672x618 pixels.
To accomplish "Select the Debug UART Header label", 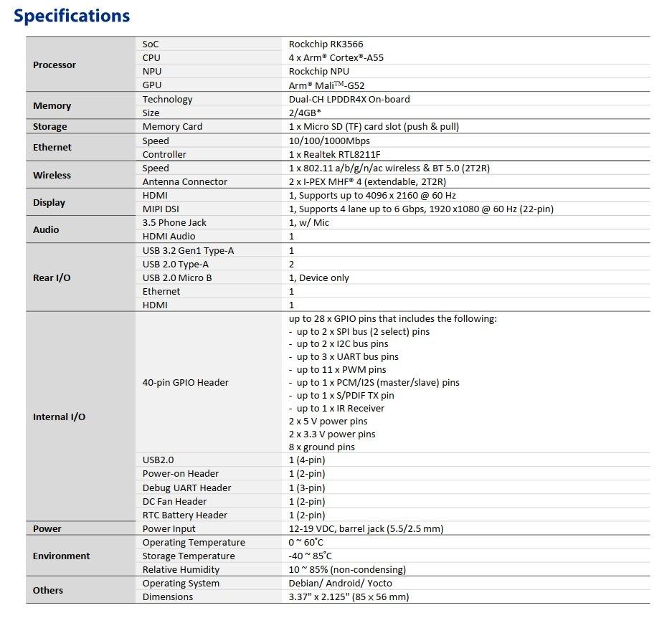I will (186, 488).
